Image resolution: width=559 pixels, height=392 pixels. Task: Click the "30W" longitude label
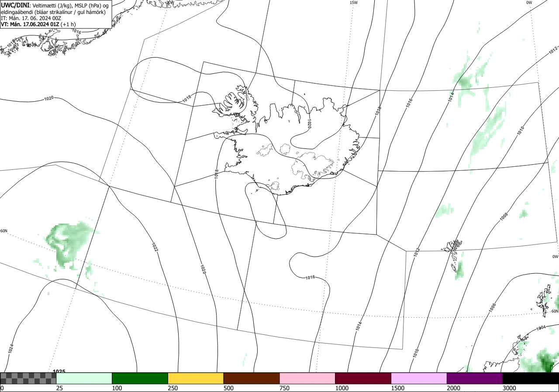tap(170, 2)
